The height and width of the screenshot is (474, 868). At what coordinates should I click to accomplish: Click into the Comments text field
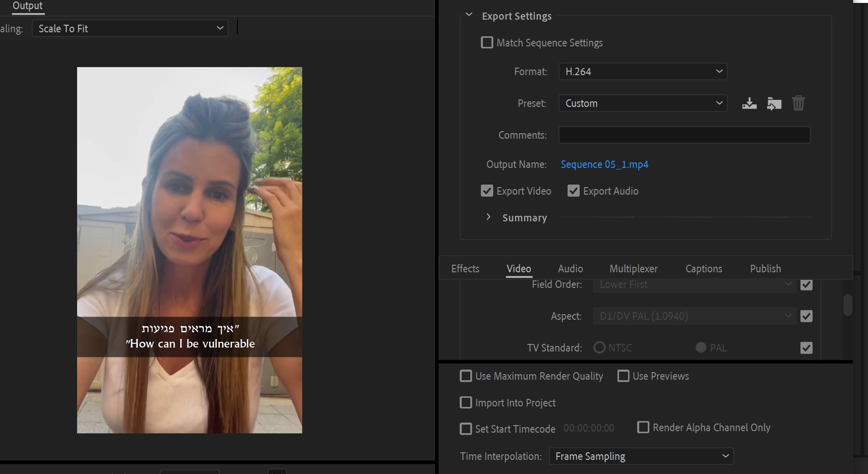[x=685, y=135]
